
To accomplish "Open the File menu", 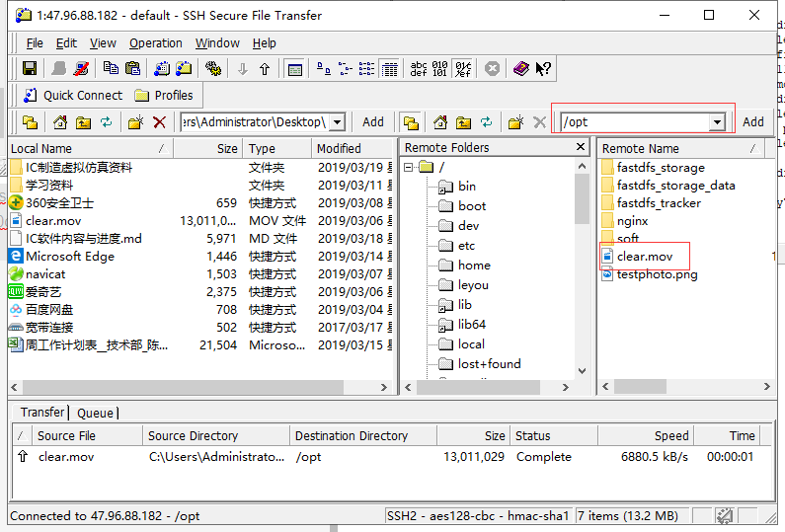I will [x=35, y=43].
